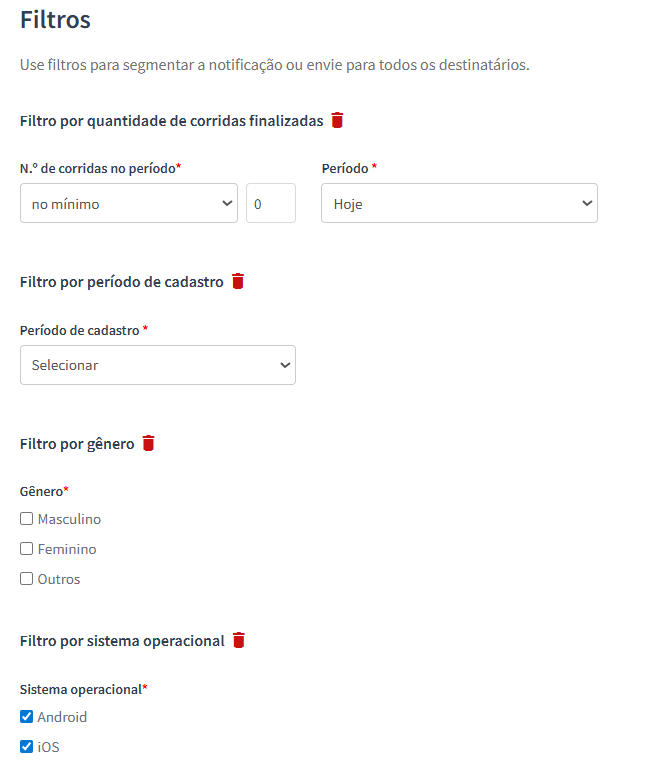658x781 pixels.
Task: Click the 'Gênero' field label
Action: [41, 491]
